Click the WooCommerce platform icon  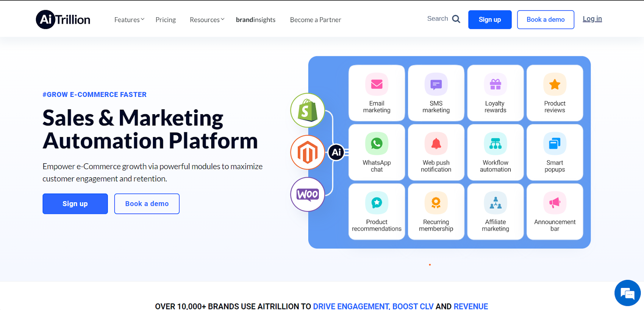308,194
